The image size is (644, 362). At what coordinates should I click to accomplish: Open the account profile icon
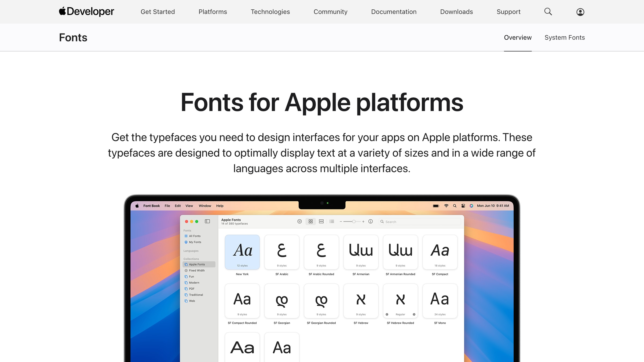coord(580,12)
